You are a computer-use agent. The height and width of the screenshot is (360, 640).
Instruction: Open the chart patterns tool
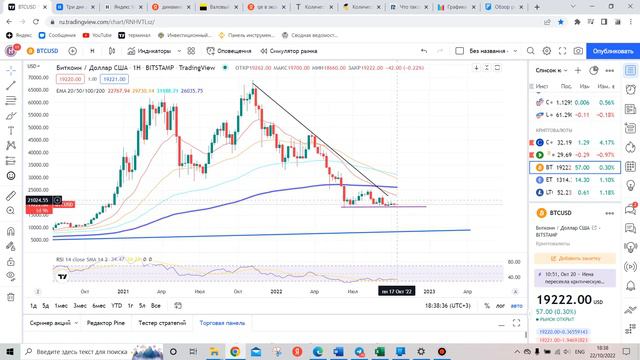pos(11,145)
